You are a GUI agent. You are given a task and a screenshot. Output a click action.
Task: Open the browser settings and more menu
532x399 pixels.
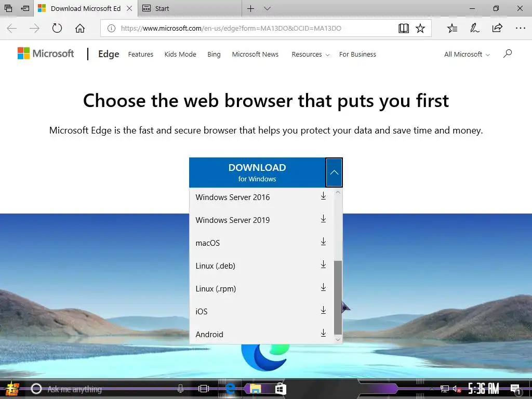[x=520, y=28]
